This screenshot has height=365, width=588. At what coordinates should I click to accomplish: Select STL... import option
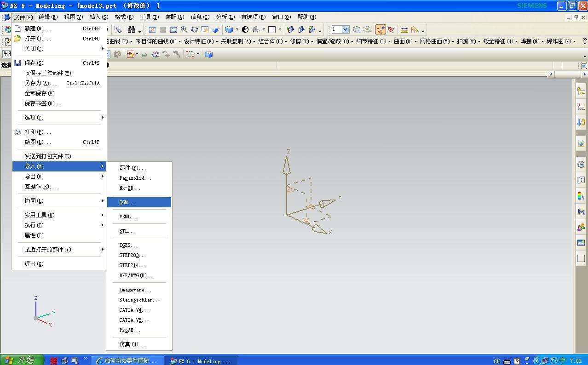pos(139,231)
